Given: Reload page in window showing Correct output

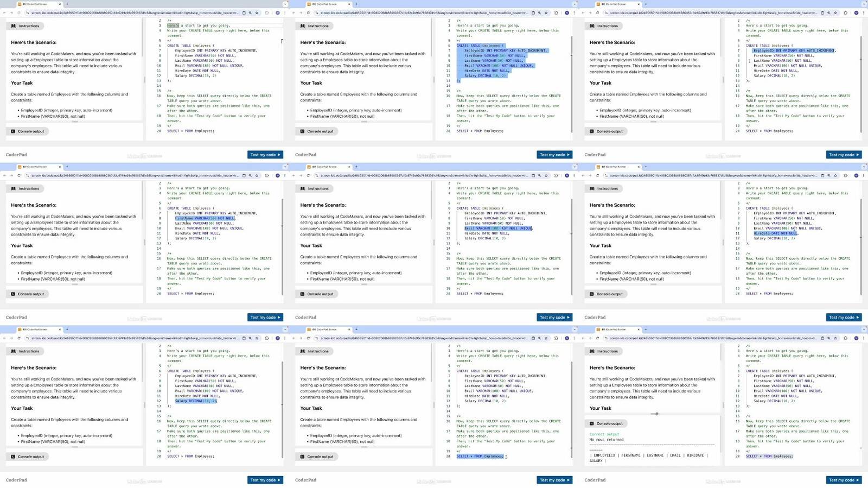Looking at the screenshot, I should click(598, 338).
